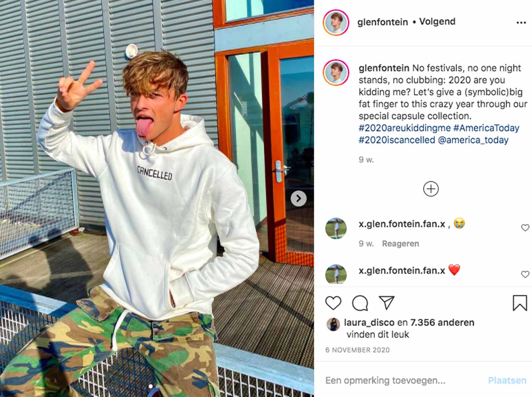Open the comment speech bubble icon

tap(360, 303)
